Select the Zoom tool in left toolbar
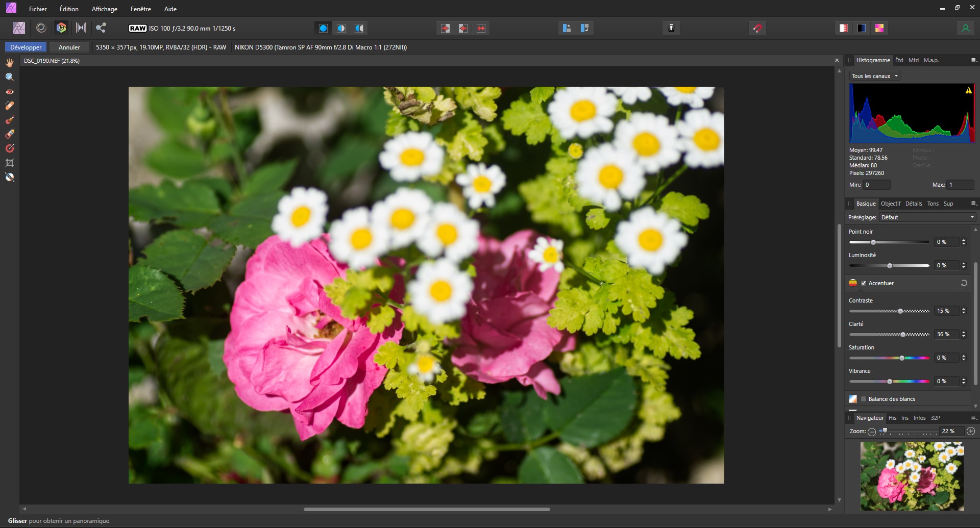Screen dimensions: 980x528 pos(10,77)
